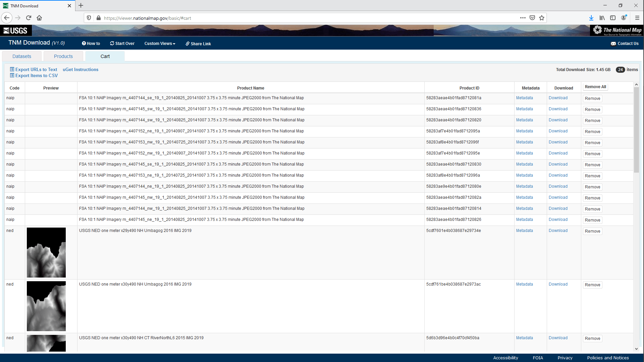Image resolution: width=644 pixels, height=362 pixels.
Task: Switch to the Products tab
Action: [x=63, y=56]
